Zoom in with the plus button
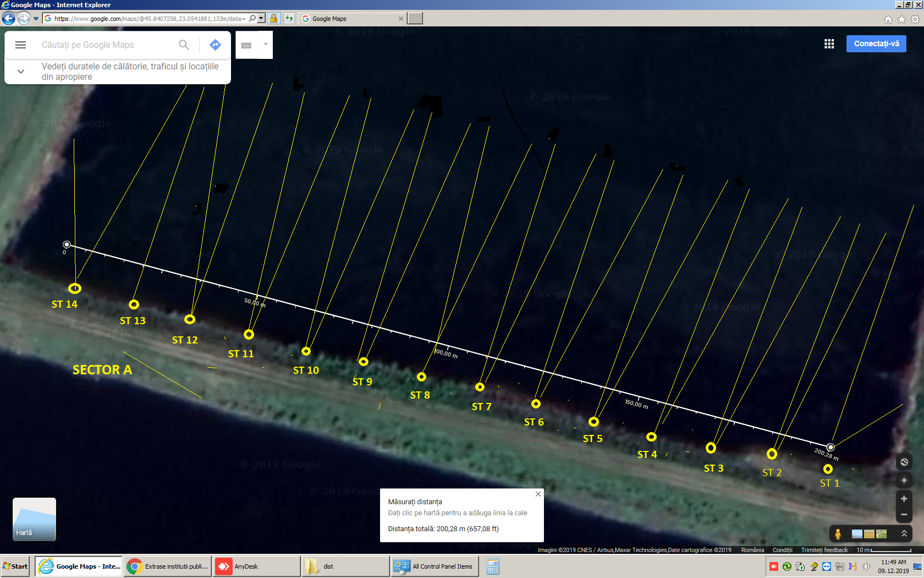Screen dimensions: 924x578 904,499
